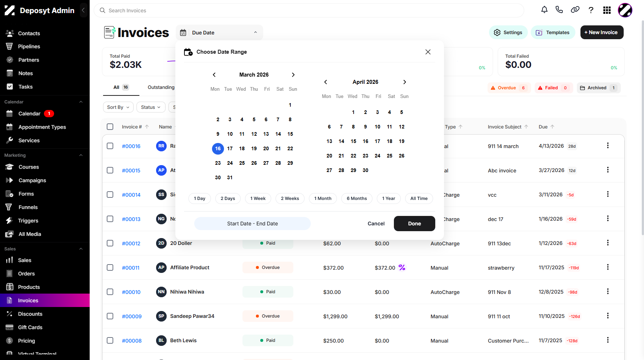
Task: Focus the Search Invoices field
Action: pos(309,11)
